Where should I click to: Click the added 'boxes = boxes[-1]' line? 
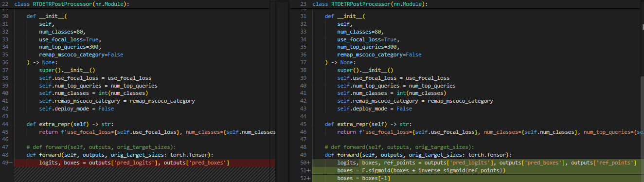[x=364, y=178]
